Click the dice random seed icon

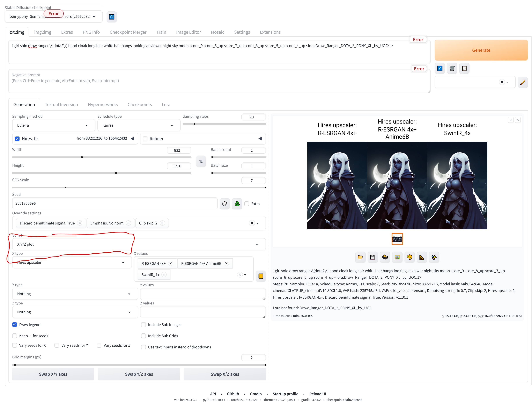tap(225, 204)
